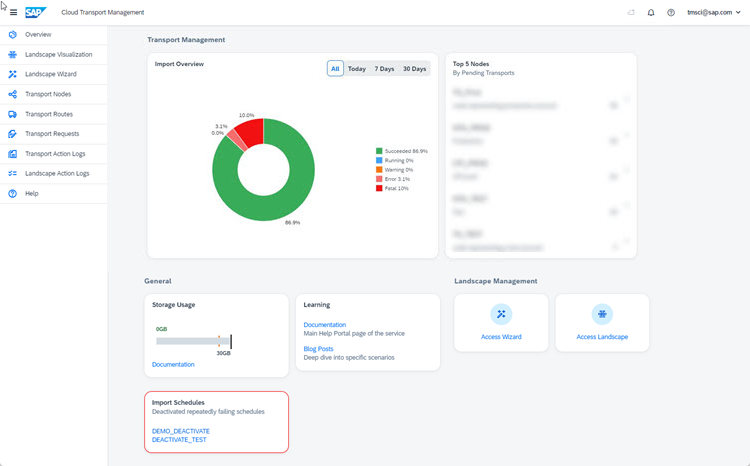Open the DEMO_DEACTIVATE schedule link

click(181, 430)
